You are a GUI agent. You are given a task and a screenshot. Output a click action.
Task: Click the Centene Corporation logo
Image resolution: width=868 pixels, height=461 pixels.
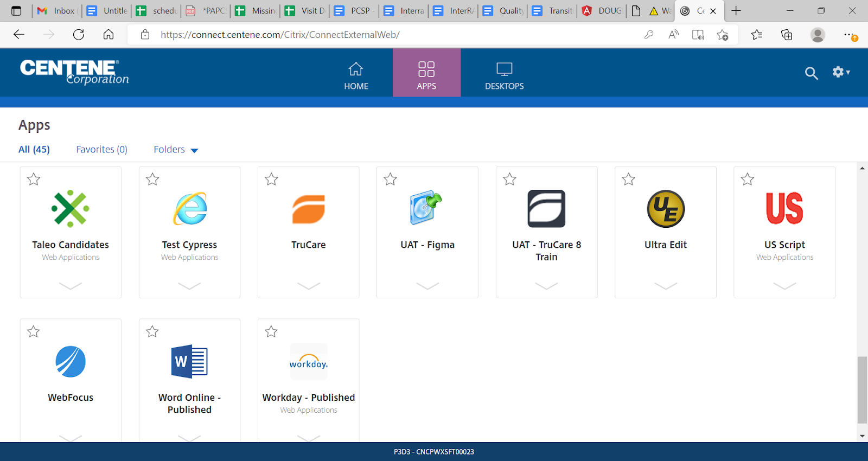pyautogui.click(x=74, y=72)
